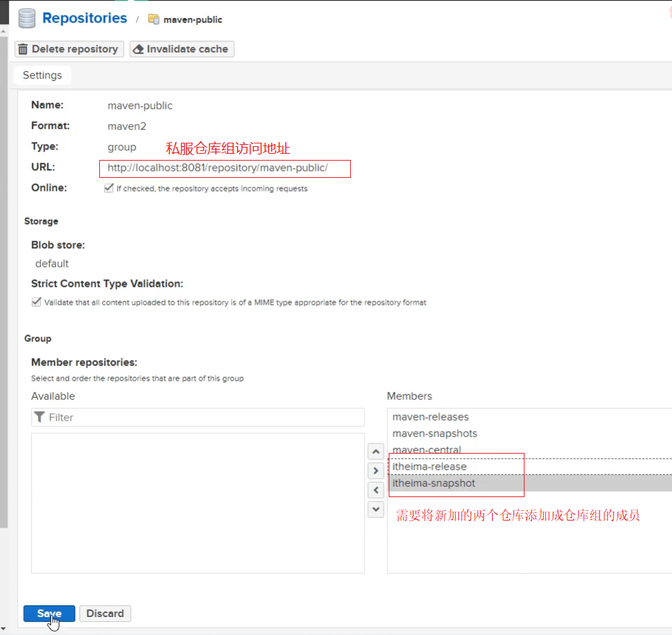Select maven-snapshots in Members list
Image resolution: width=672 pixels, height=635 pixels.
(x=435, y=434)
